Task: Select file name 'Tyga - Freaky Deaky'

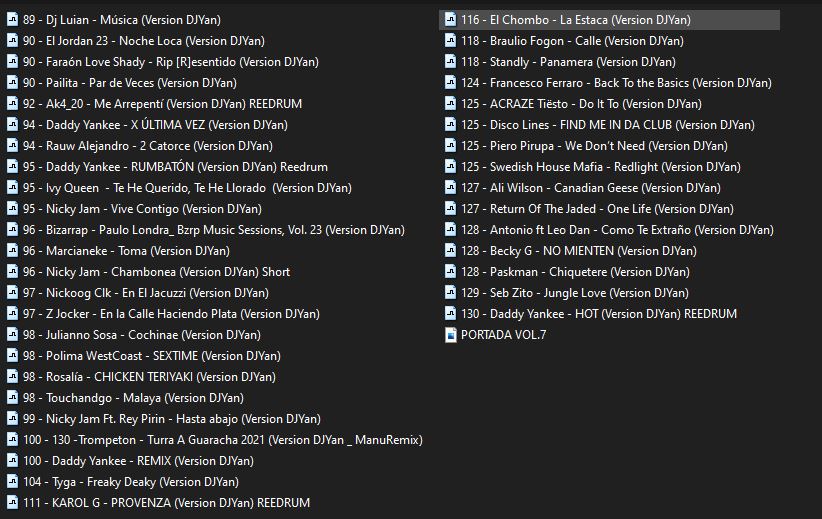Action: click(131, 481)
